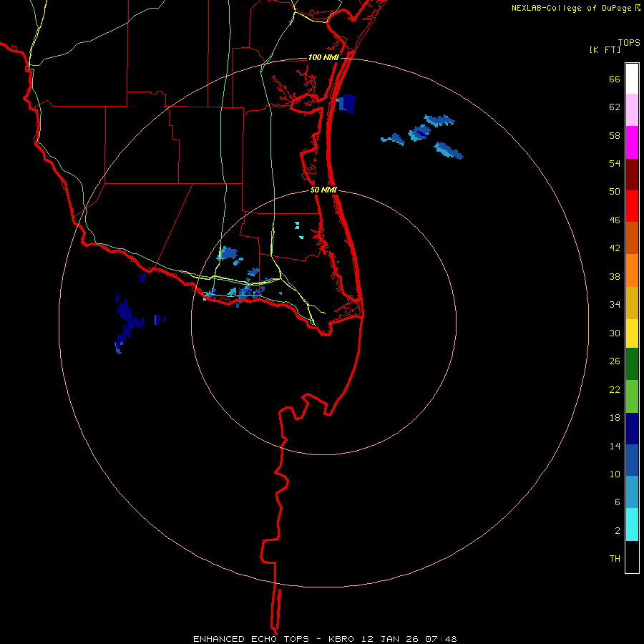Select the gold 34 kft legend swatch
Viewport: 644px width, 644px height.
click(x=632, y=303)
